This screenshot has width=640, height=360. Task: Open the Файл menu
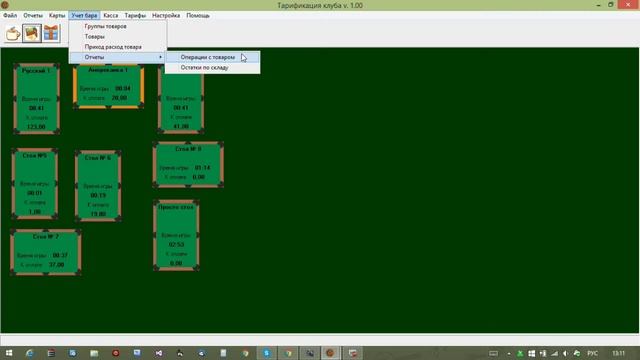pos(10,16)
